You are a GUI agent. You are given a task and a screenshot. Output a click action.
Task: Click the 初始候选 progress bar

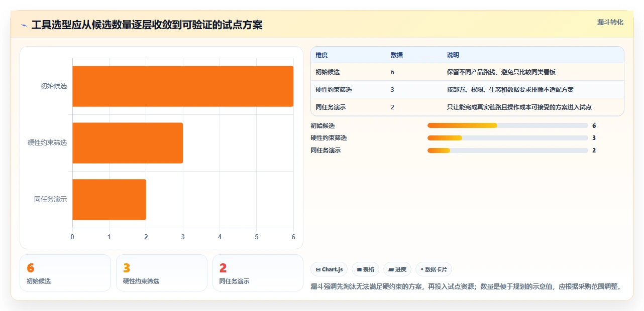[x=507, y=125]
